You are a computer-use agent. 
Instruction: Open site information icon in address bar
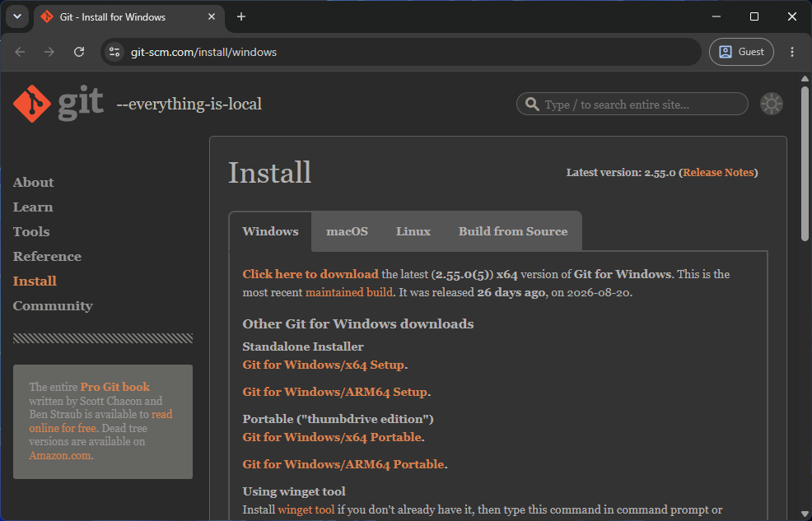pos(114,52)
